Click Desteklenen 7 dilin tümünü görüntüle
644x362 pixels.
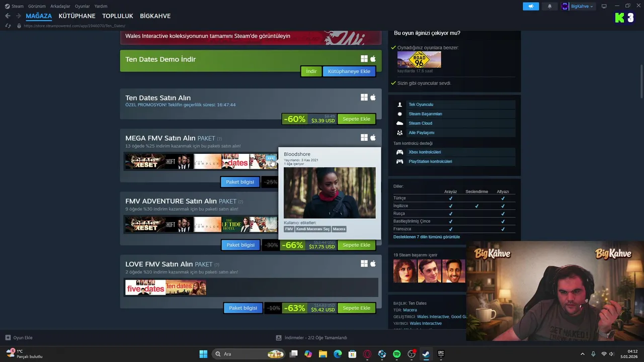coord(427,237)
